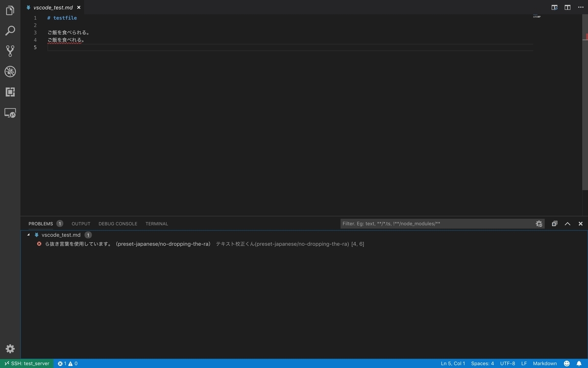Change end-of-line sequence via LF

pyautogui.click(x=524, y=364)
